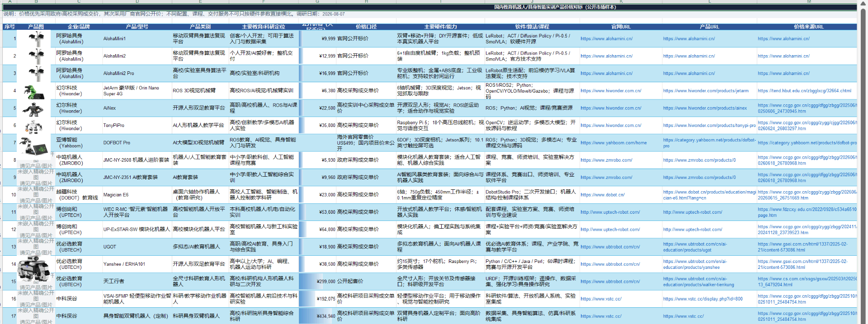Select the price cell ¥299,000
The height and width of the screenshot is (324, 868).
tap(317, 282)
